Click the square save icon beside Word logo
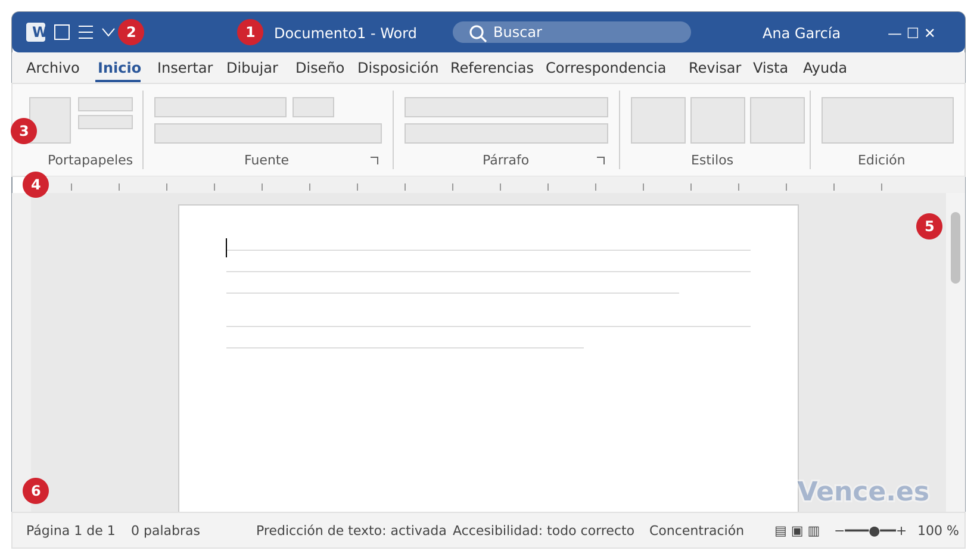The width and height of the screenshot is (977, 560). (62, 32)
